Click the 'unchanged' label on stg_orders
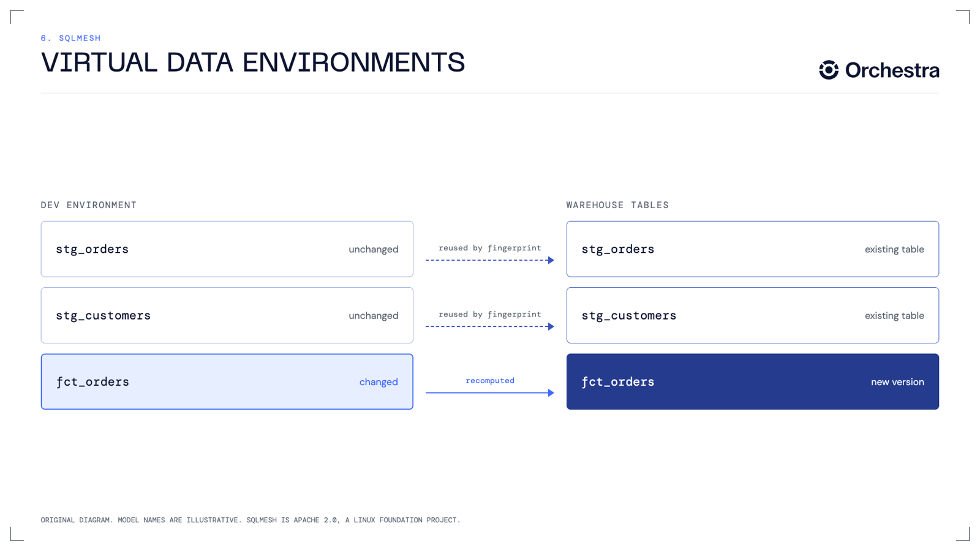Image resolution: width=980 pixels, height=551 pixels. click(x=374, y=250)
